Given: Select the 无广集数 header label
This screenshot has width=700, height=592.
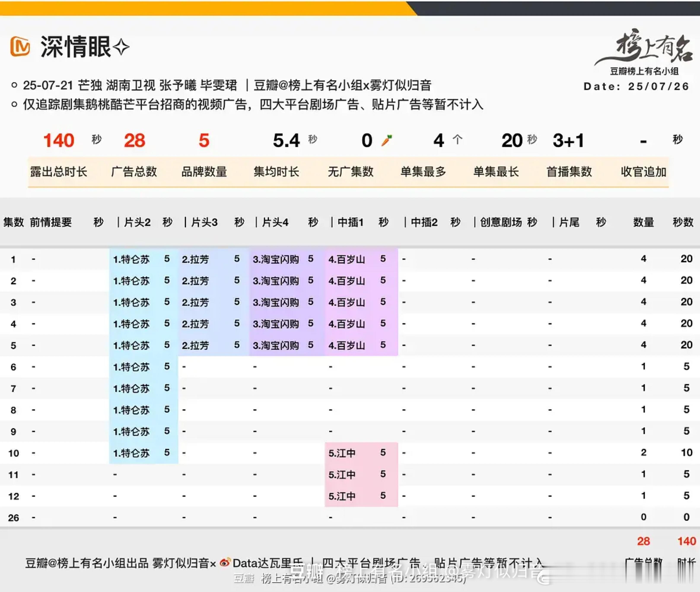Looking at the screenshot, I should pyautogui.click(x=350, y=171).
